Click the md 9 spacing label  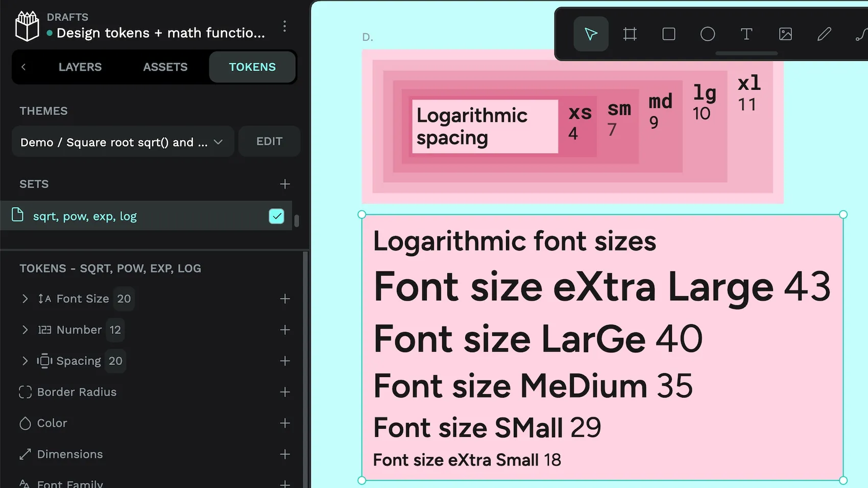pos(660,111)
